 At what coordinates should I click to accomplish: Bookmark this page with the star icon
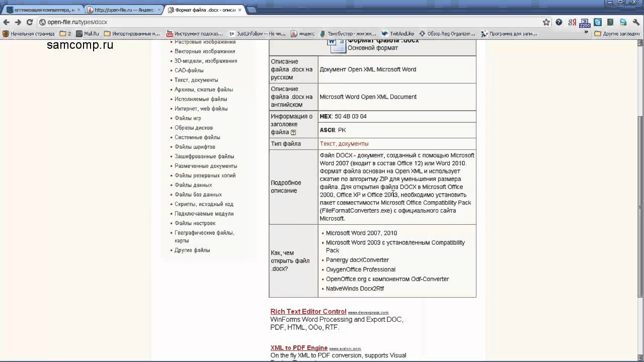[546, 22]
